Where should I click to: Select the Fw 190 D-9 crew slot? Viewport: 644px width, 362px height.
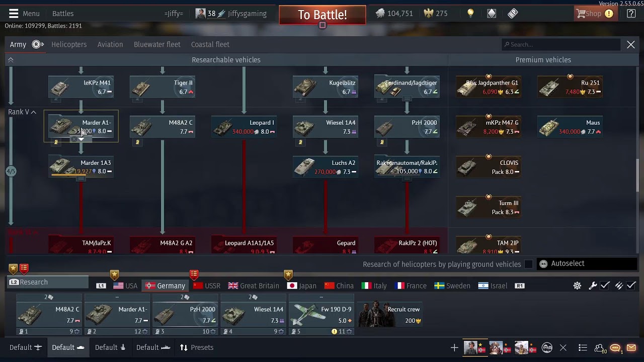[321, 315]
